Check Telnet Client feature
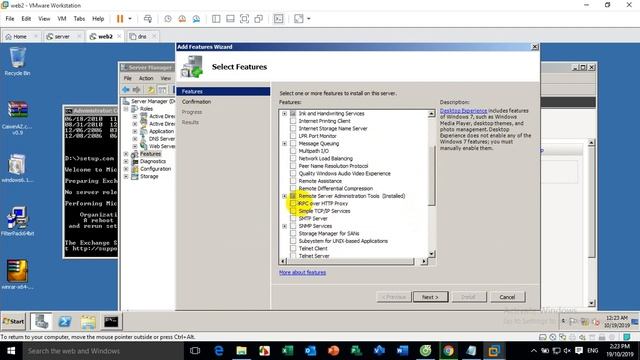Screen dimensions: 640x360 [293, 248]
